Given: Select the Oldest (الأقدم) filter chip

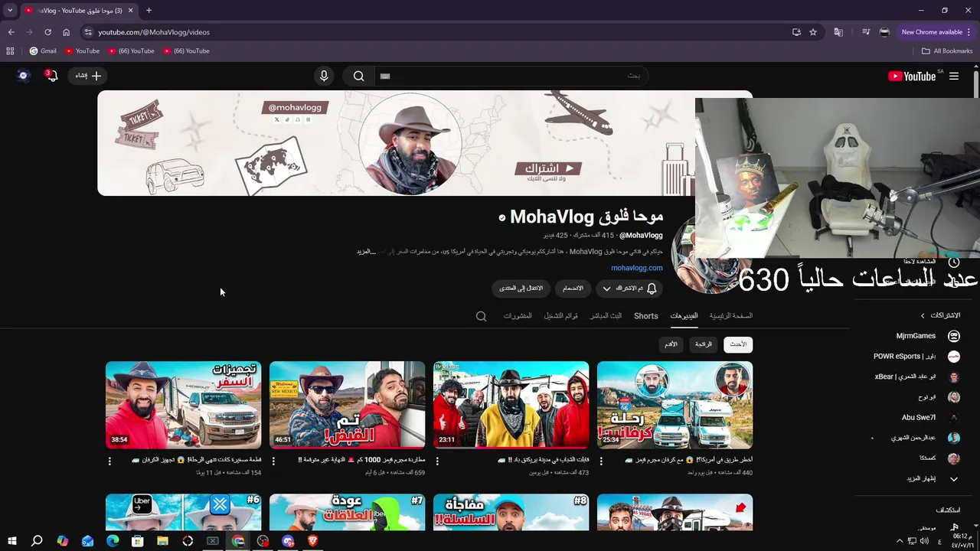Looking at the screenshot, I should pos(671,344).
